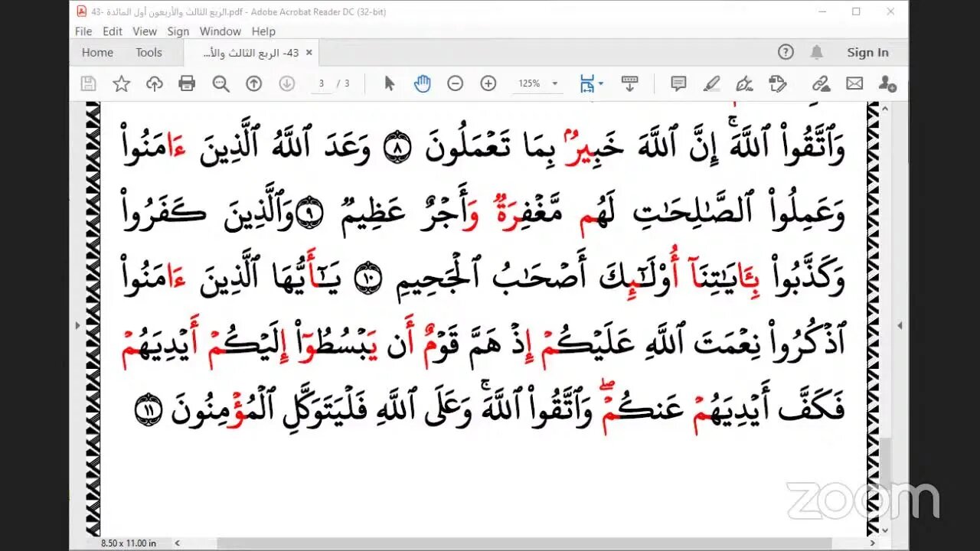Click the page size 8.50 x 11.00 in label

pyautogui.click(x=129, y=543)
